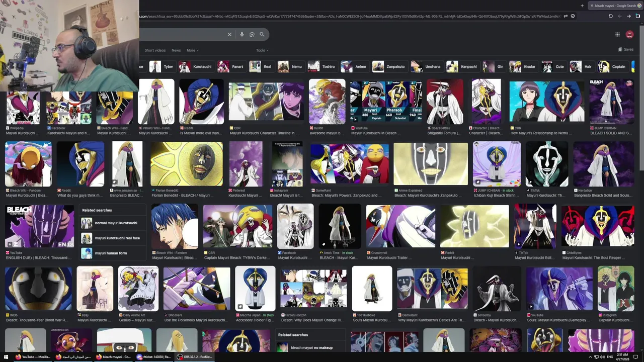Open the ChibiBytes The Soul Reaper image
Image resolution: width=644 pixels, height=362 pixels.
pyautogui.click(x=598, y=226)
